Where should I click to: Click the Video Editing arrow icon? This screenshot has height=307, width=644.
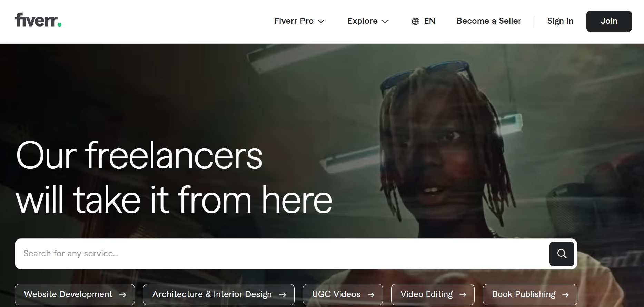coord(463,295)
